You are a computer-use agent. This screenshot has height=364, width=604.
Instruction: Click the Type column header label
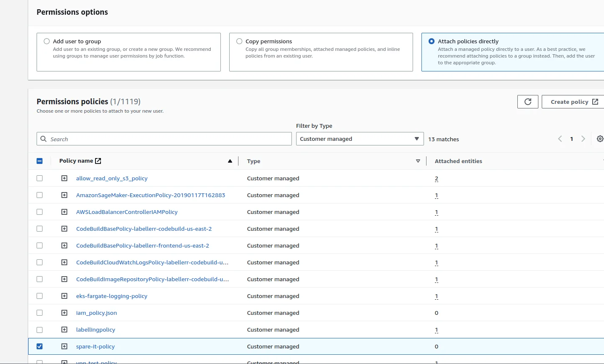pos(254,161)
